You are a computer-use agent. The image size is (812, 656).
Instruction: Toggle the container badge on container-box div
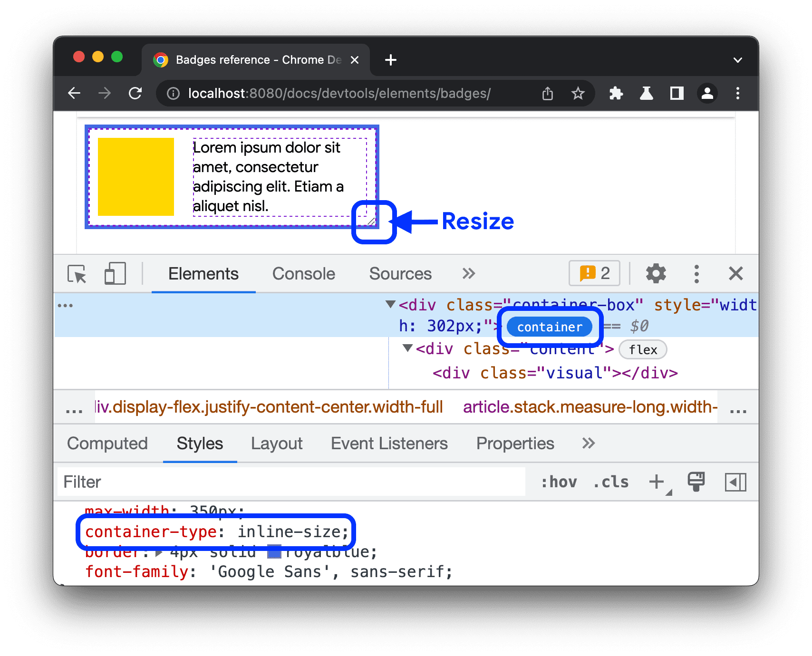(549, 327)
